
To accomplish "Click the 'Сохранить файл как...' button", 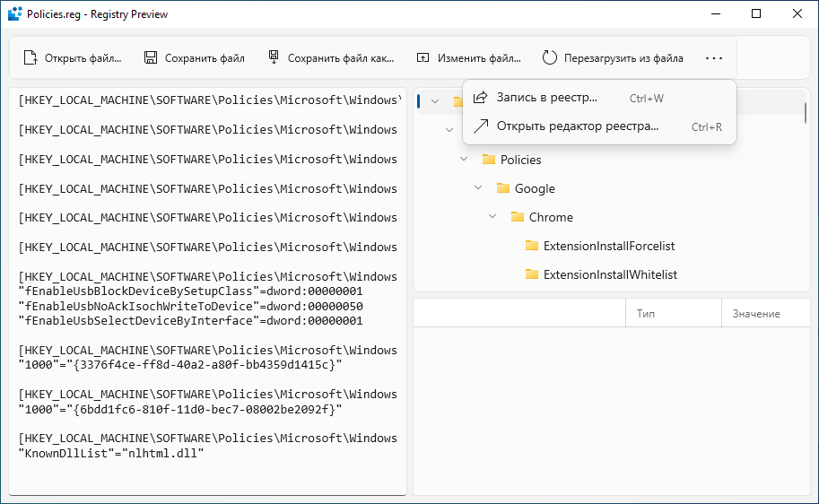I will click(331, 58).
